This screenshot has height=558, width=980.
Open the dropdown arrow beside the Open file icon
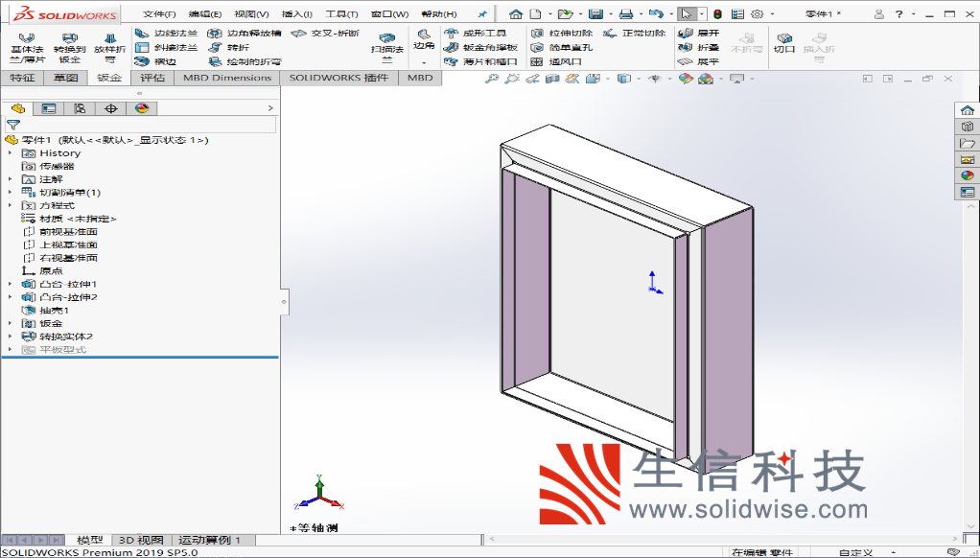581,13
